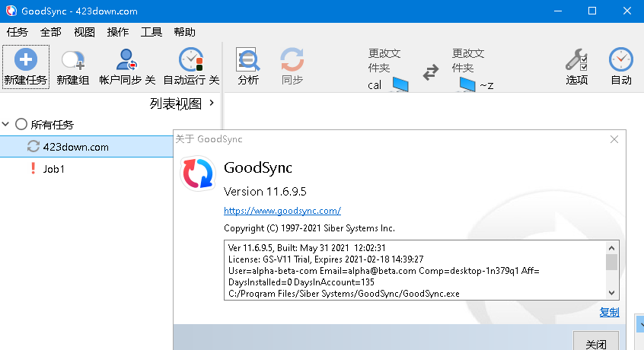
Task: Click the version info scrollbar thumb
Action: tap(611, 262)
